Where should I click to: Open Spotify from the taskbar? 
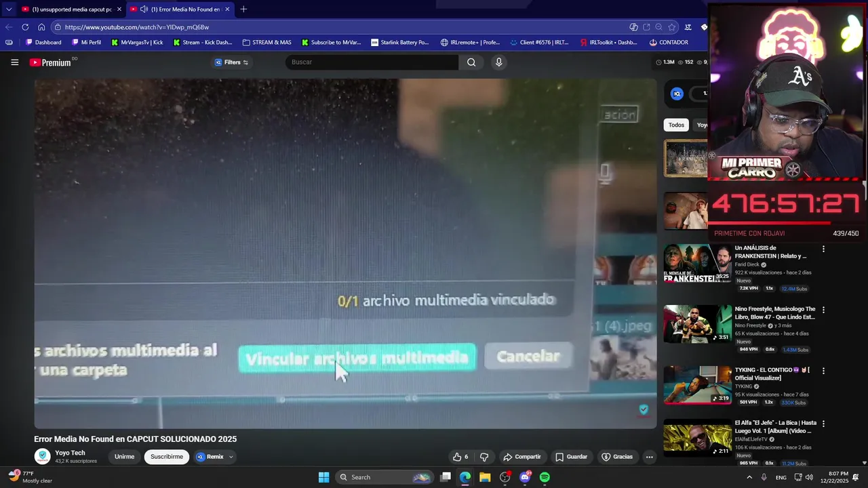pos(545,477)
